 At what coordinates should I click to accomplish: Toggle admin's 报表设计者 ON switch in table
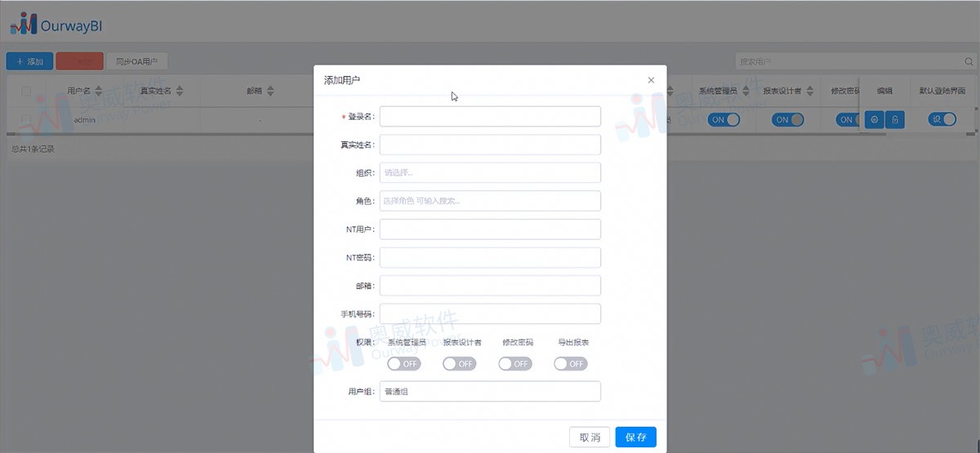pos(787,120)
